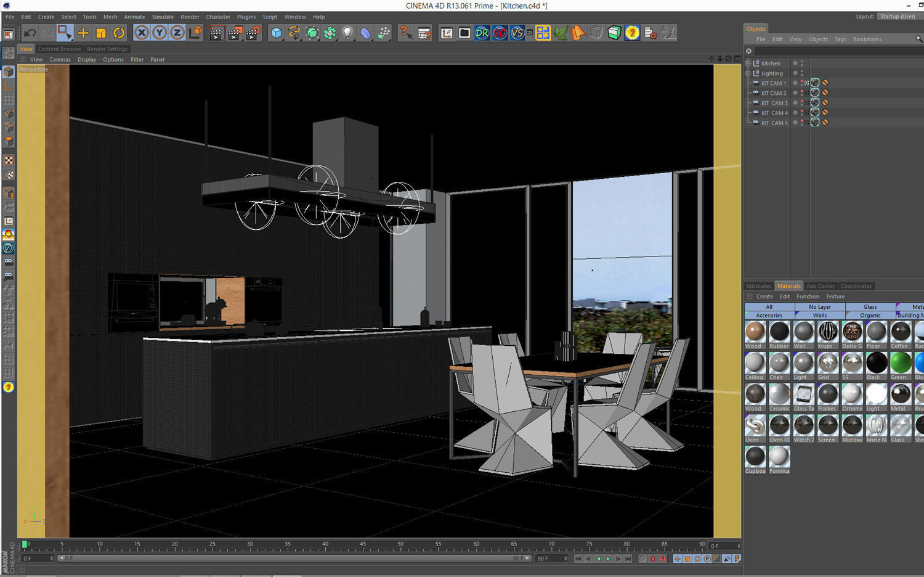The width and height of the screenshot is (924, 577).
Task: Toggle X axis lock
Action: coord(142,33)
